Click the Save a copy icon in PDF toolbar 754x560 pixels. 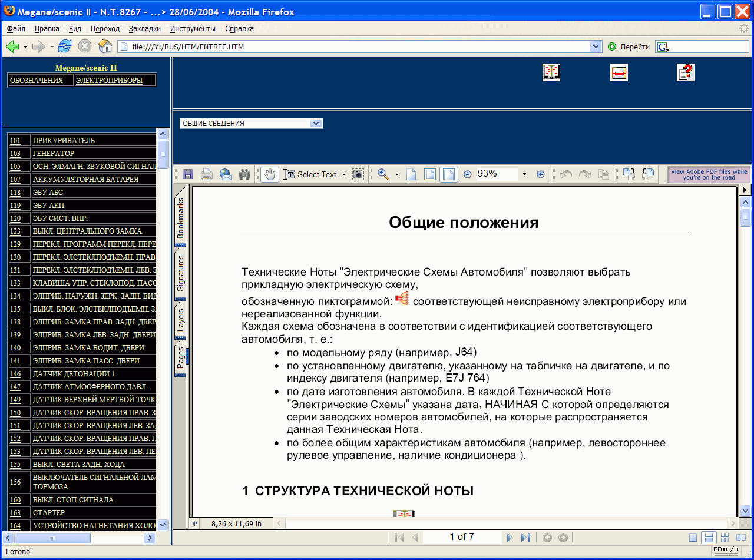188,174
